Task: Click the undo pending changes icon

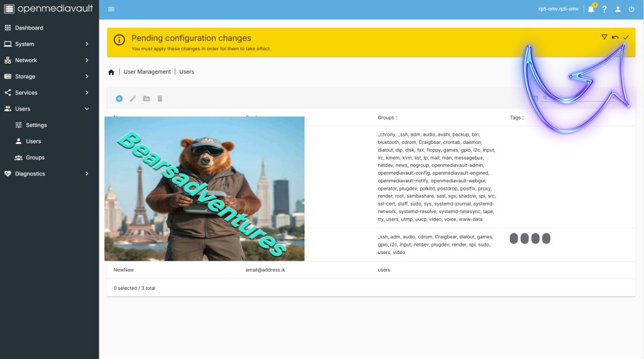Action: (615, 37)
